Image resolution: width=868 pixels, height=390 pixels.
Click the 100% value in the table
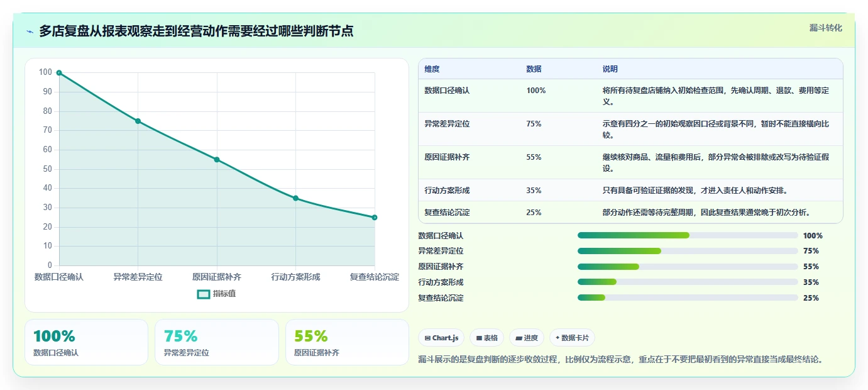click(536, 91)
